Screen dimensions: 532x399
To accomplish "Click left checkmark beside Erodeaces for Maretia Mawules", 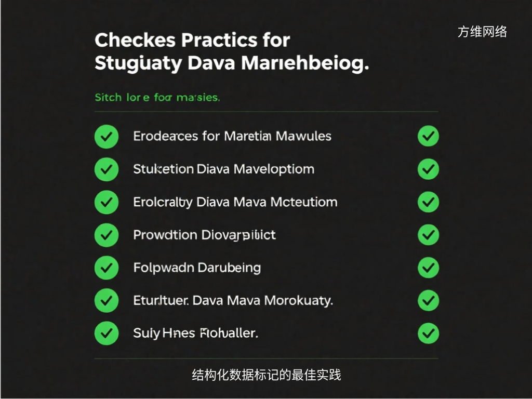I will point(107,137).
